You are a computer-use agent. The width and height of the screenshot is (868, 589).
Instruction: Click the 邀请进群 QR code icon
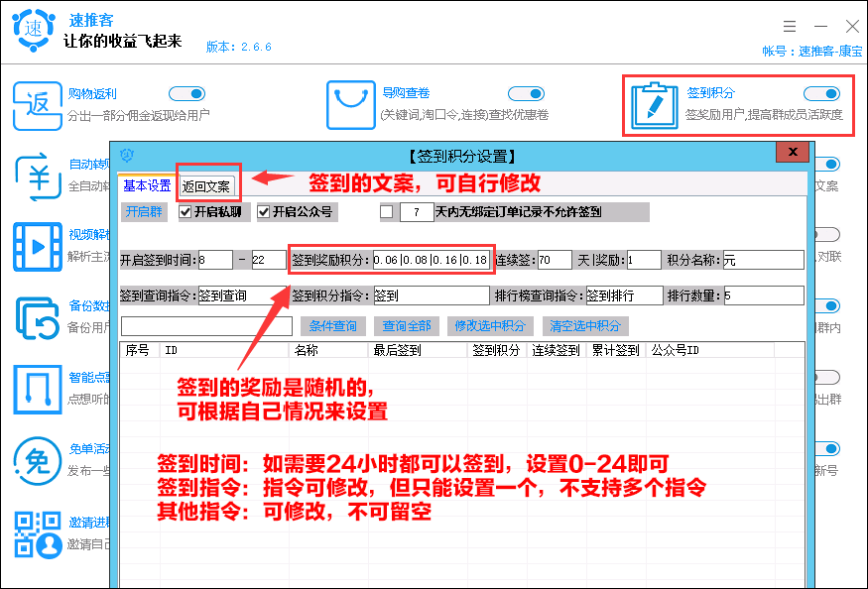(x=38, y=534)
